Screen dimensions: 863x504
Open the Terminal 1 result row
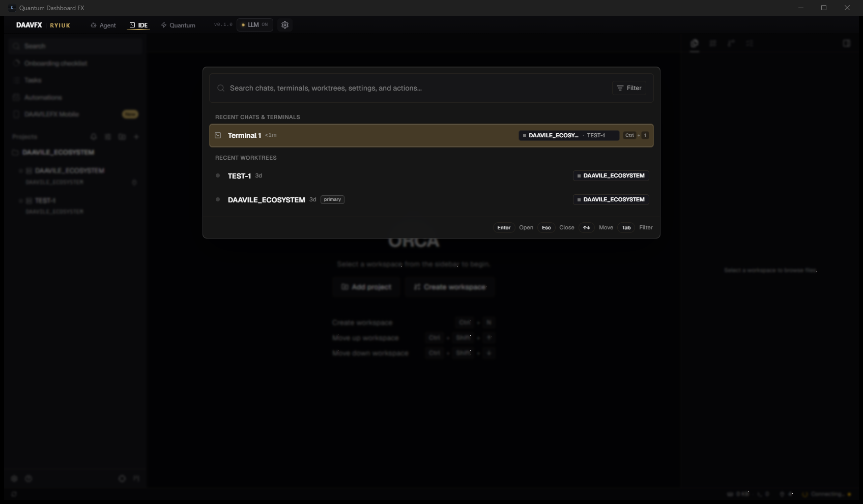coord(431,135)
